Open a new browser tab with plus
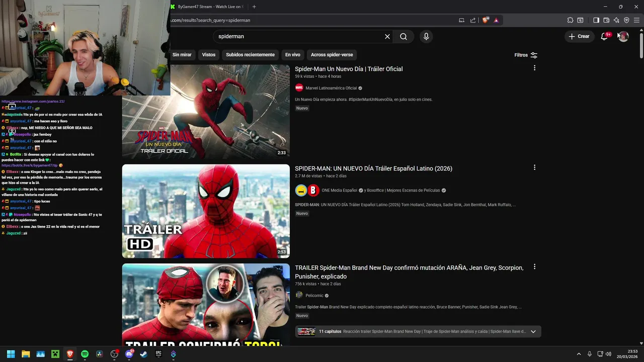 [254, 7]
